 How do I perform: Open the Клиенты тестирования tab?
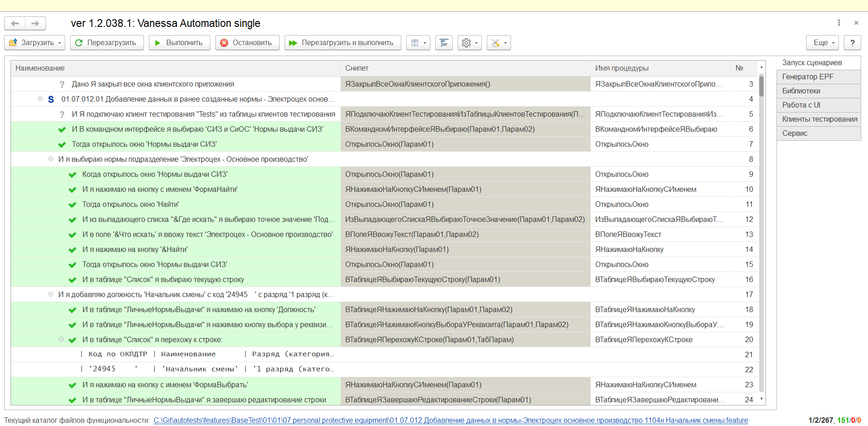point(819,119)
